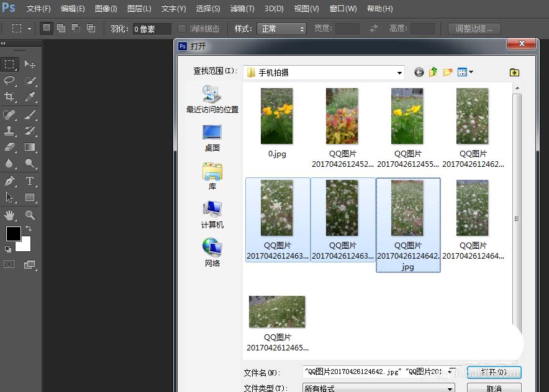Viewport: 549px width, 392px height.
Task: Select the Rectangle shape tool
Action: click(x=30, y=197)
